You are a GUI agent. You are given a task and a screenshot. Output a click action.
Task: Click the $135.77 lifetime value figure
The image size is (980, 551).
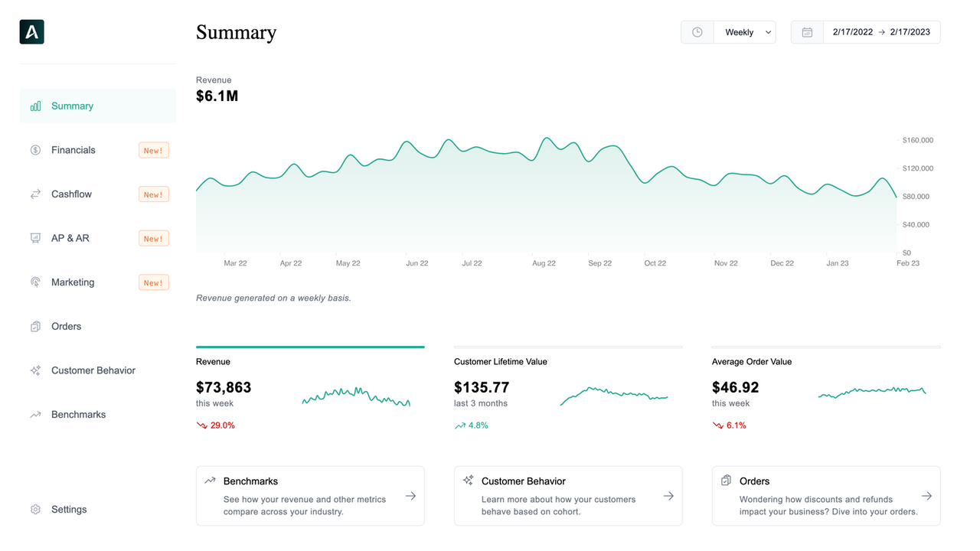(482, 388)
